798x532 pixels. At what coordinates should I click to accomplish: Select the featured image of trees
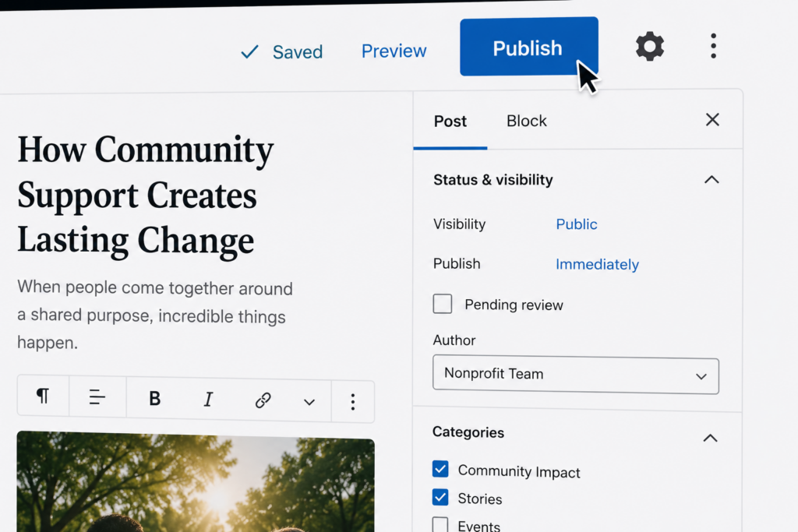pyautogui.click(x=196, y=481)
